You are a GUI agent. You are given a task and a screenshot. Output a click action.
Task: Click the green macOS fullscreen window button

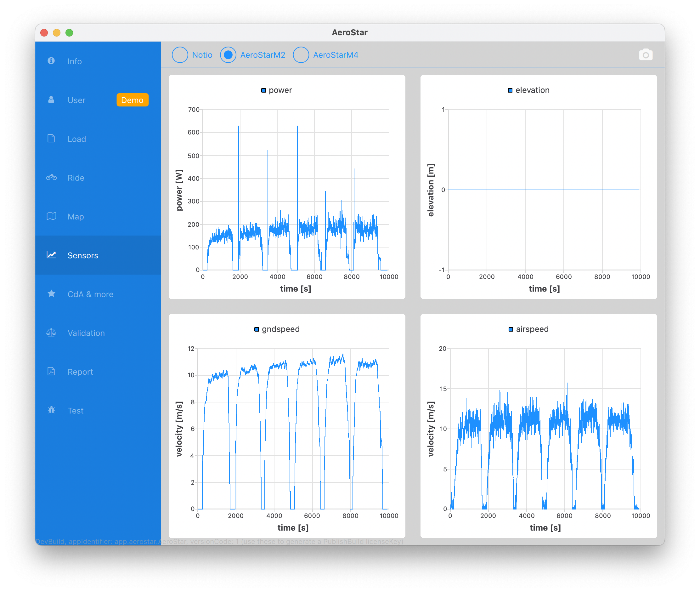pyautogui.click(x=70, y=32)
